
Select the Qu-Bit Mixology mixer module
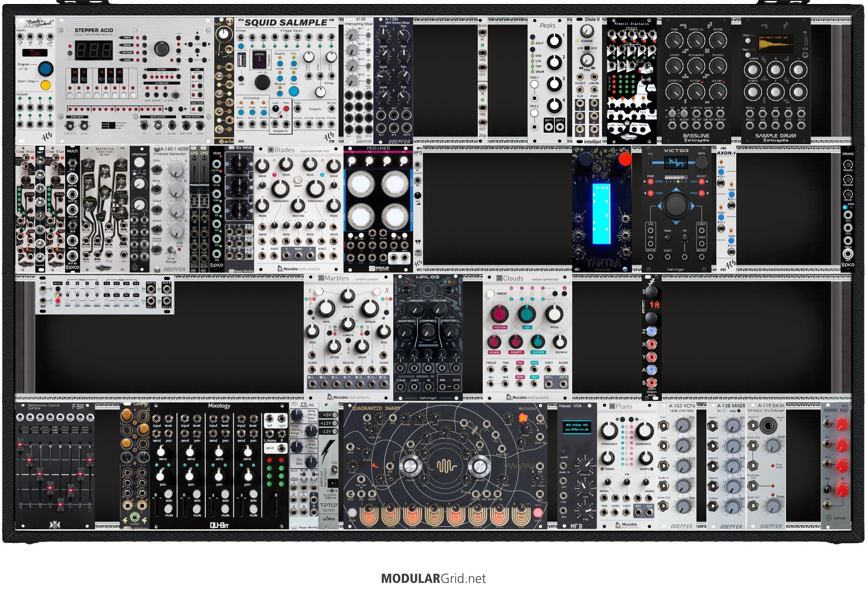click(x=219, y=466)
